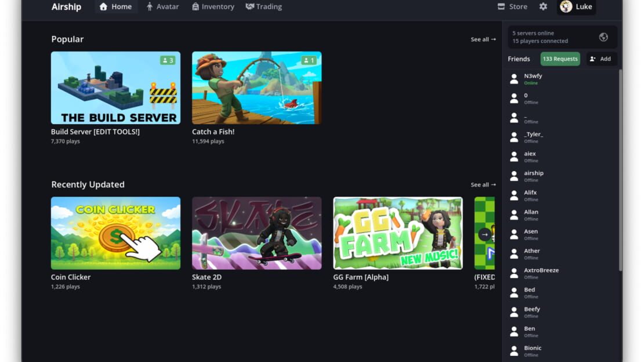Click player count badge on Catch a Fish
This screenshot has height=362, width=644.
[309, 60]
